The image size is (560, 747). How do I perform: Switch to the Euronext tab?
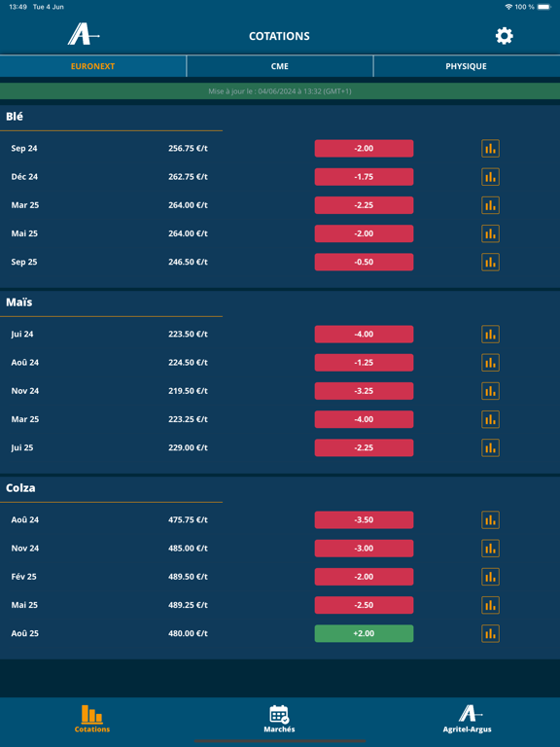[93, 66]
